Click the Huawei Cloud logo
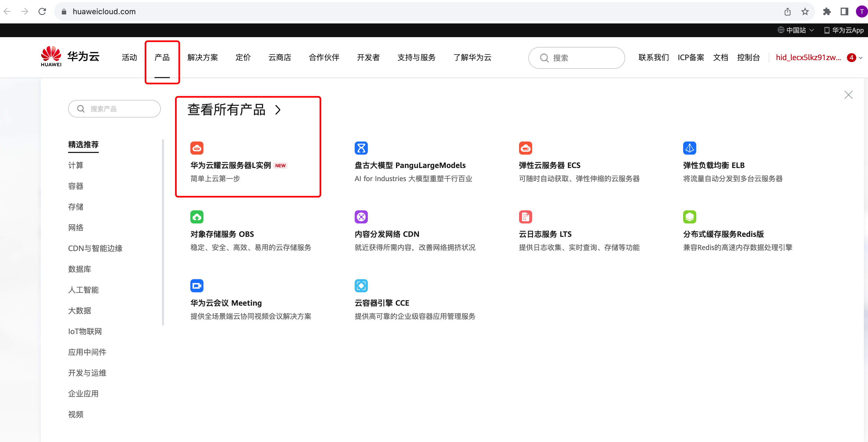This screenshot has width=868, height=442. tap(70, 57)
